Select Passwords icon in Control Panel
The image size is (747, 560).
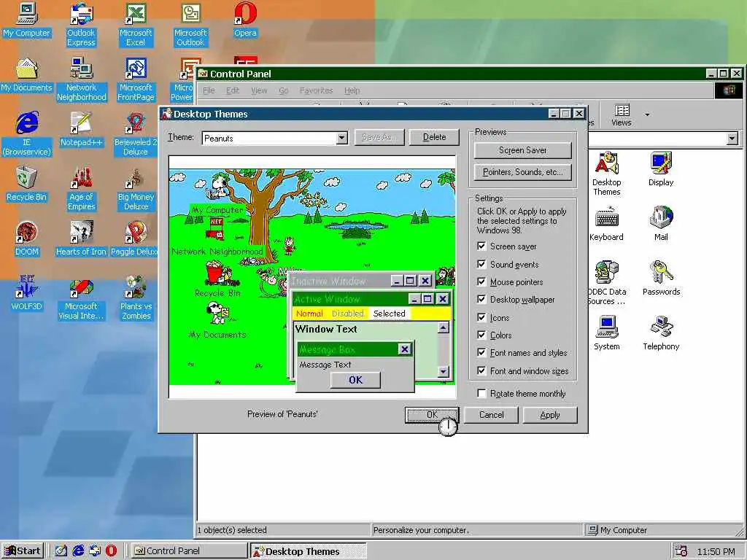coord(661,279)
